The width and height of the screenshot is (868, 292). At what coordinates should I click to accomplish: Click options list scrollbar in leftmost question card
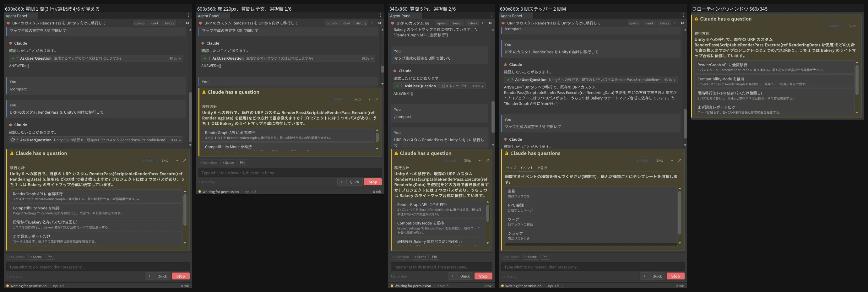[x=185, y=210]
